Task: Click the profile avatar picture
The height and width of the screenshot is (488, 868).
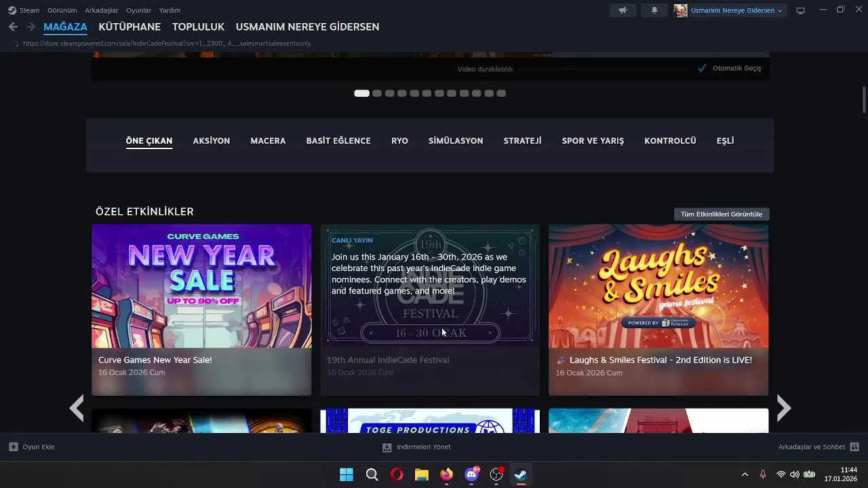Action: (x=680, y=10)
